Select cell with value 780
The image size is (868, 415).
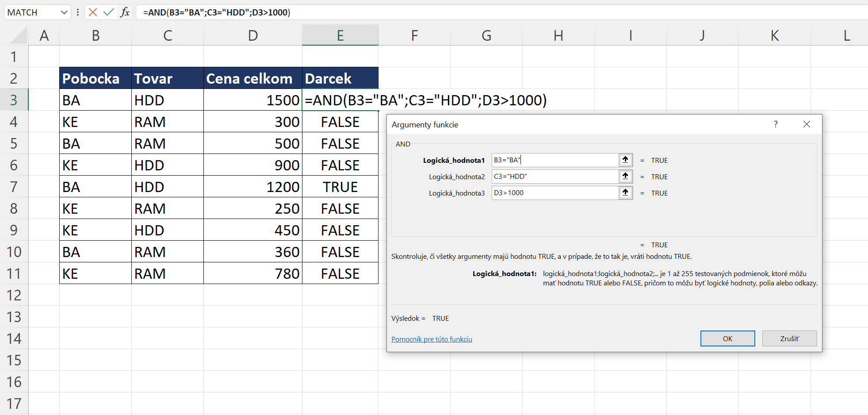[253, 273]
